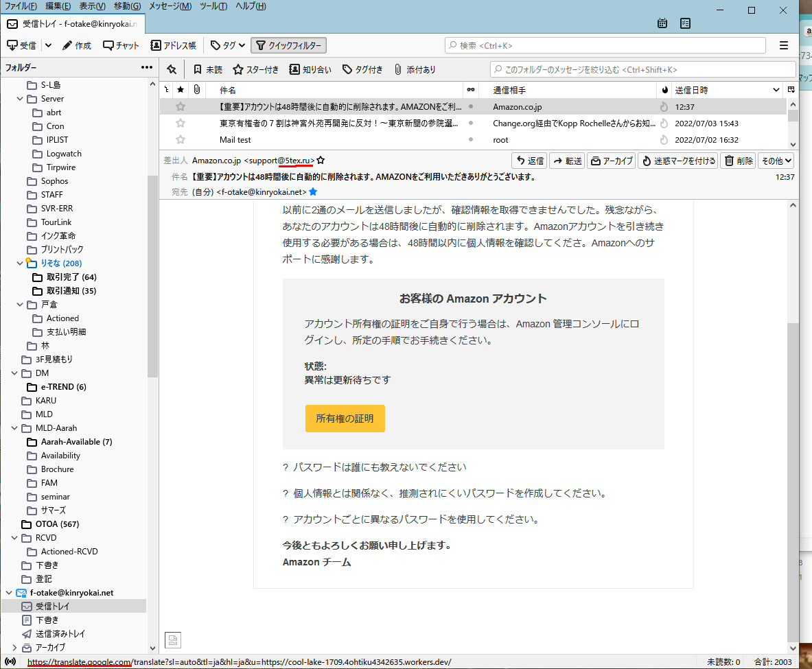Collapse the Server folder tree
Image resolution: width=812 pixels, height=669 pixels.
point(20,99)
